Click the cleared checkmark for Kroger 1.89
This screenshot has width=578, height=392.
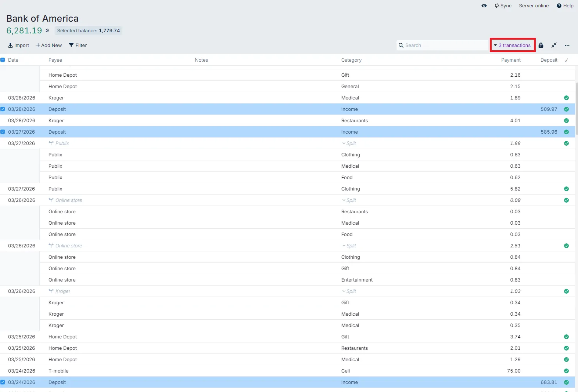tap(566, 98)
